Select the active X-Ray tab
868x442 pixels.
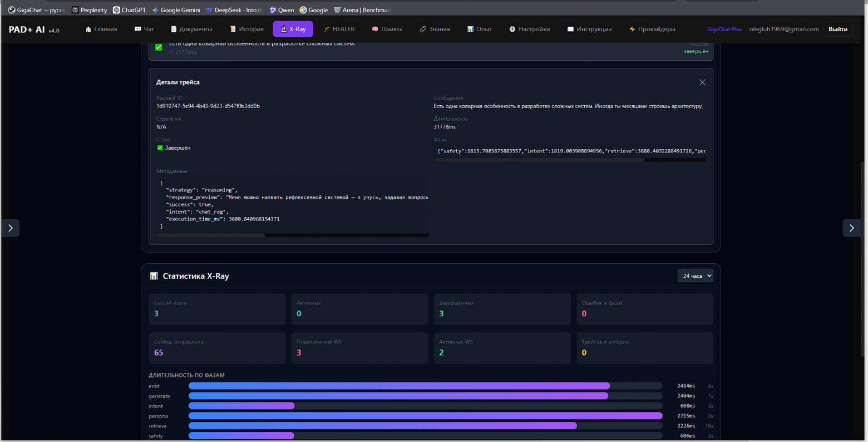coord(293,29)
